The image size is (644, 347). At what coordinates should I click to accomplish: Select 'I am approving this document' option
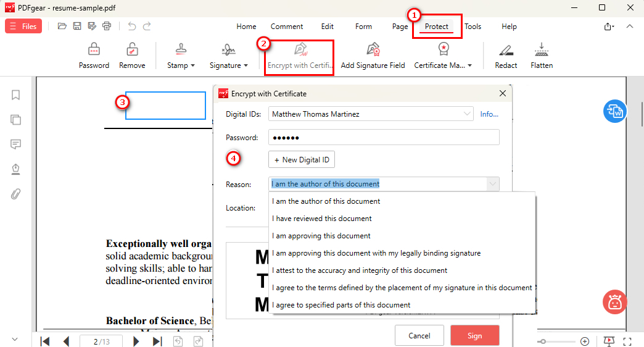click(x=402, y=236)
